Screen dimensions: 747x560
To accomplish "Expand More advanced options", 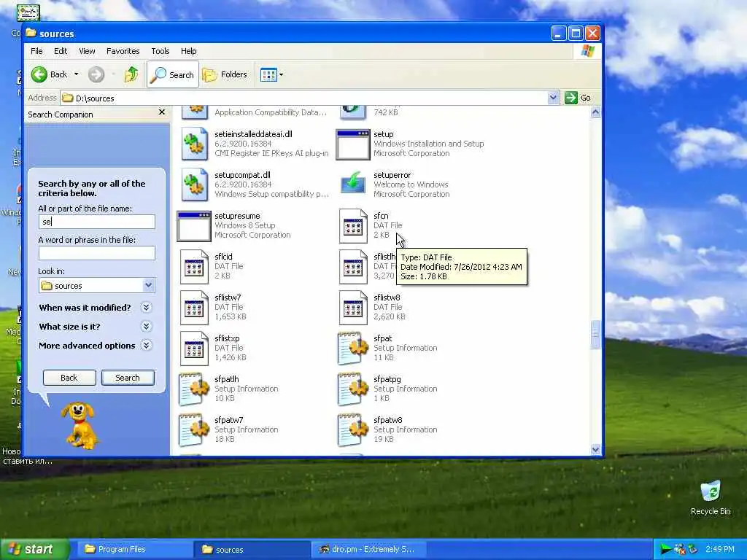I will tap(146, 345).
